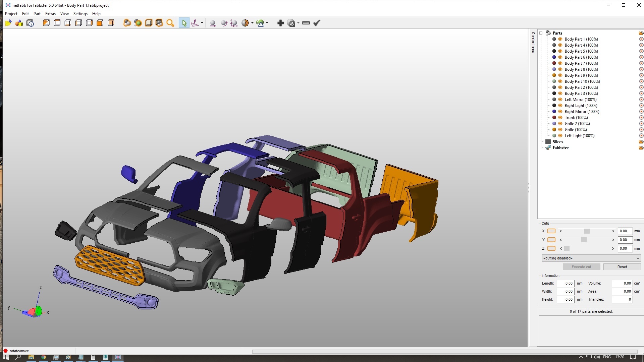Click the rotate part sphere icon
Viewport: 644px width, 362px height.
[224, 23]
